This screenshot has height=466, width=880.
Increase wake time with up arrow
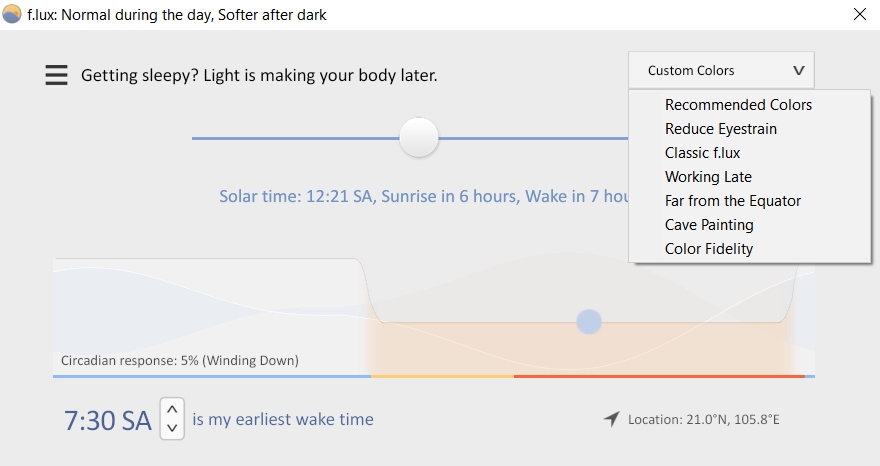[x=172, y=409]
